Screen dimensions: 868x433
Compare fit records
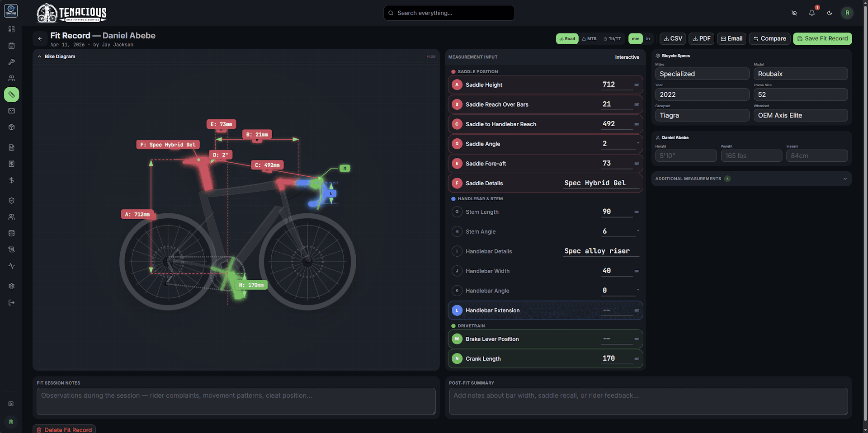[x=769, y=39]
